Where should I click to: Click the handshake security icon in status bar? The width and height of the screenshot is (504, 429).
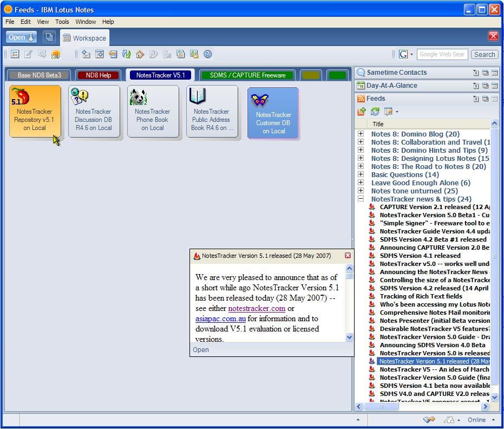(429, 419)
